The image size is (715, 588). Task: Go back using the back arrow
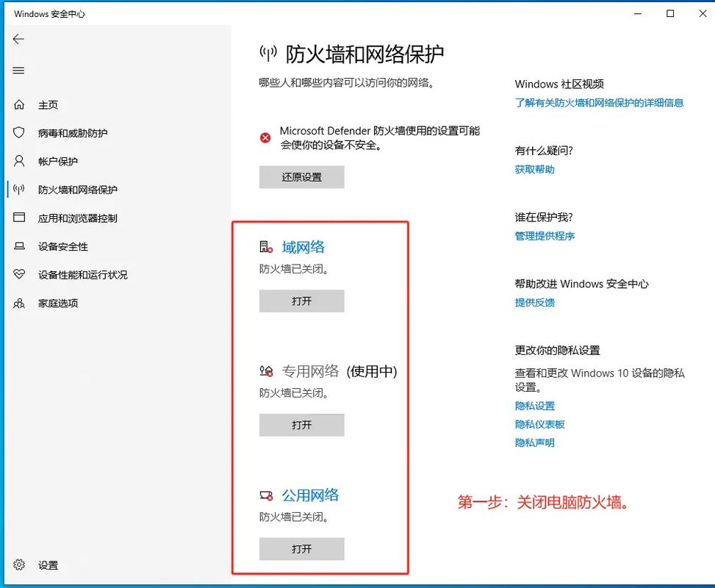pyautogui.click(x=18, y=39)
